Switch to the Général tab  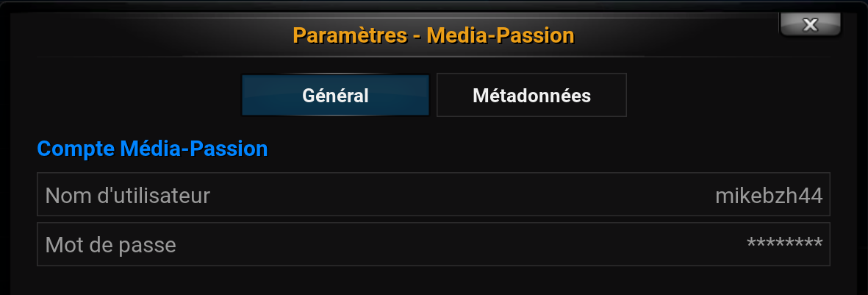[335, 96]
